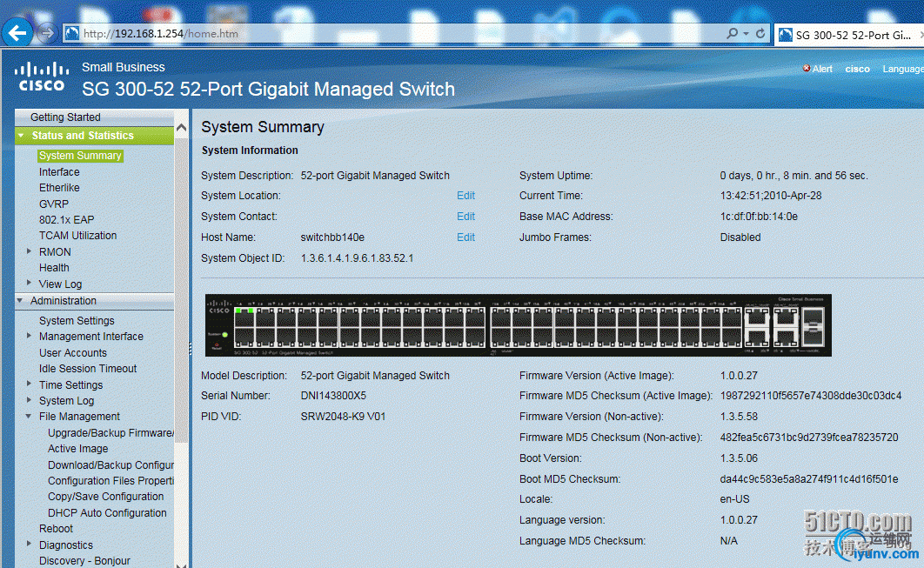The image size is (924, 568).
Task: Click non-active firmware version 1.3.5.58
Action: [739, 417]
